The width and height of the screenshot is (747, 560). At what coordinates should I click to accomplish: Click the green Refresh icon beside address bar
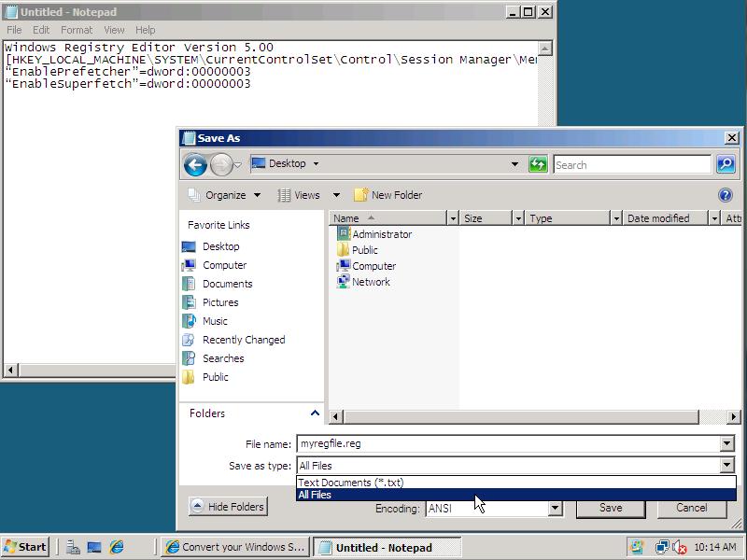pos(538,165)
